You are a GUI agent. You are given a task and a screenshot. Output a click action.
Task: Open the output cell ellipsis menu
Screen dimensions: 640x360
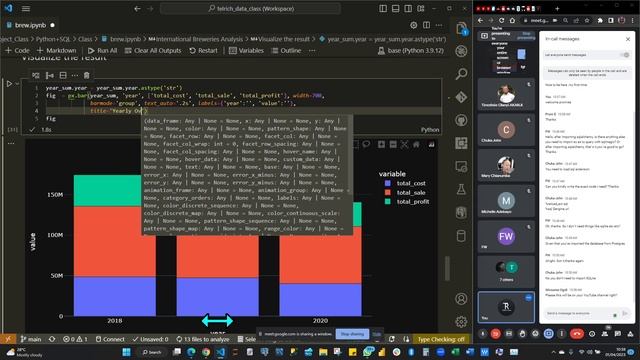11,143
